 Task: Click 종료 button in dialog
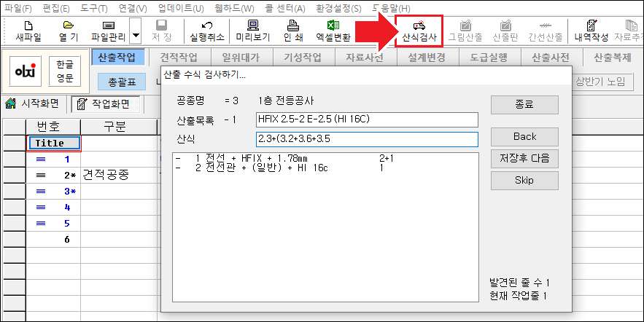pos(524,105)
